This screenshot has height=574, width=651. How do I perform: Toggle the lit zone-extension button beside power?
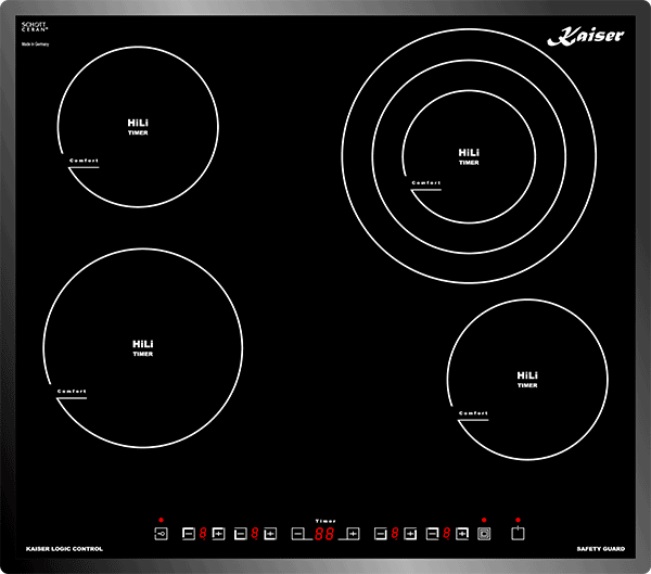pyautogui.click(x=484, y=534)
